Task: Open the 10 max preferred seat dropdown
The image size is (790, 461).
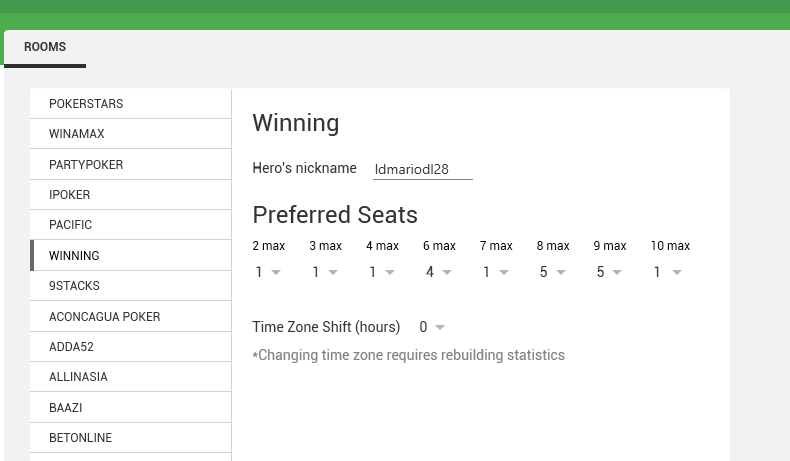Action: point(666,272)
